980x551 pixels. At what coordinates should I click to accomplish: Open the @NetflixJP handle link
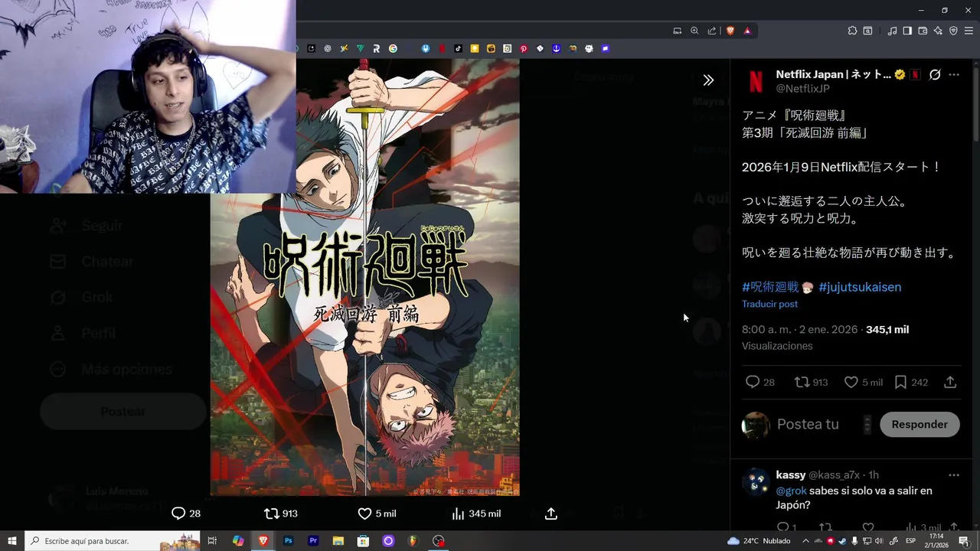pyautogui.click(x=803, y=88)
